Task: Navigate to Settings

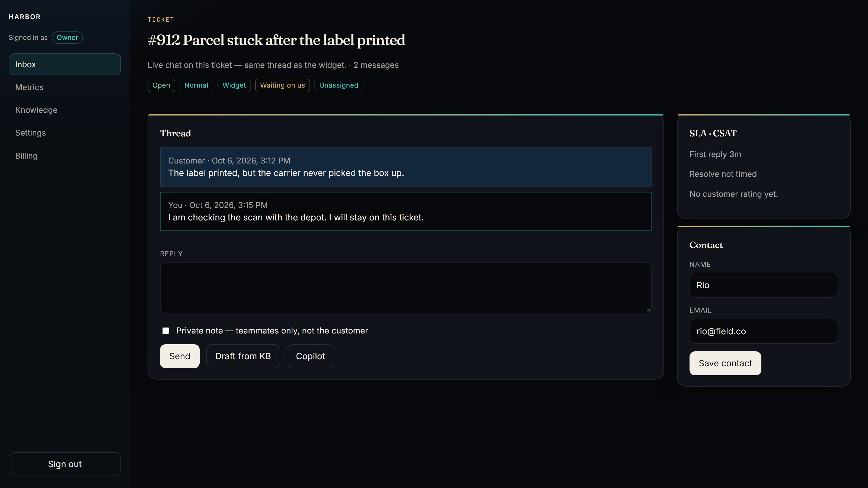Action: [x=65, y=133]
